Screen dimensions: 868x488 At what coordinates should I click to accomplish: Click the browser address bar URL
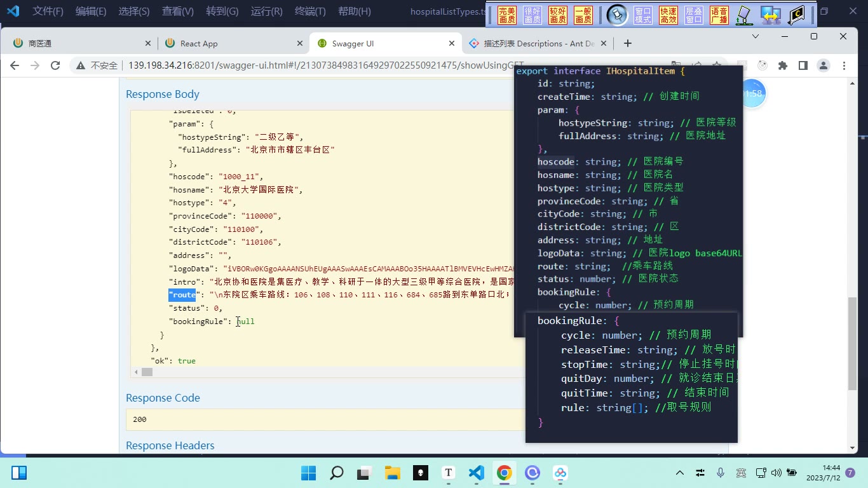click(326, 65)
